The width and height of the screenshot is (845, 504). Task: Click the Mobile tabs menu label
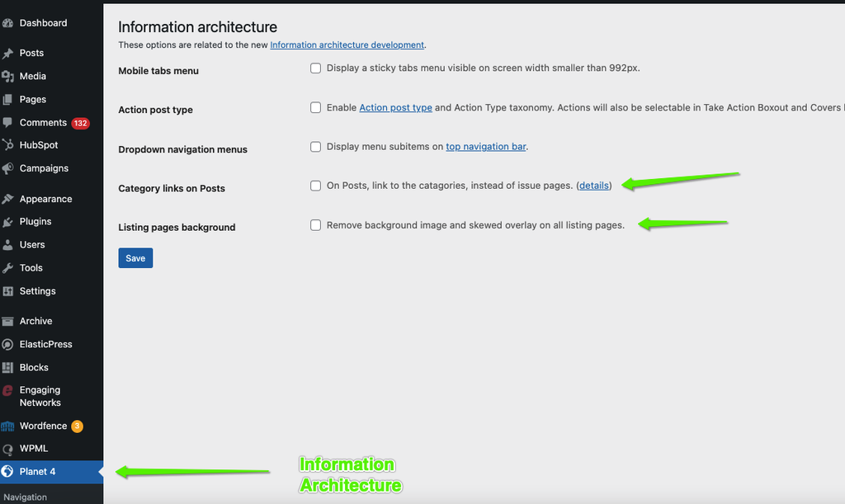pos(158,71)
